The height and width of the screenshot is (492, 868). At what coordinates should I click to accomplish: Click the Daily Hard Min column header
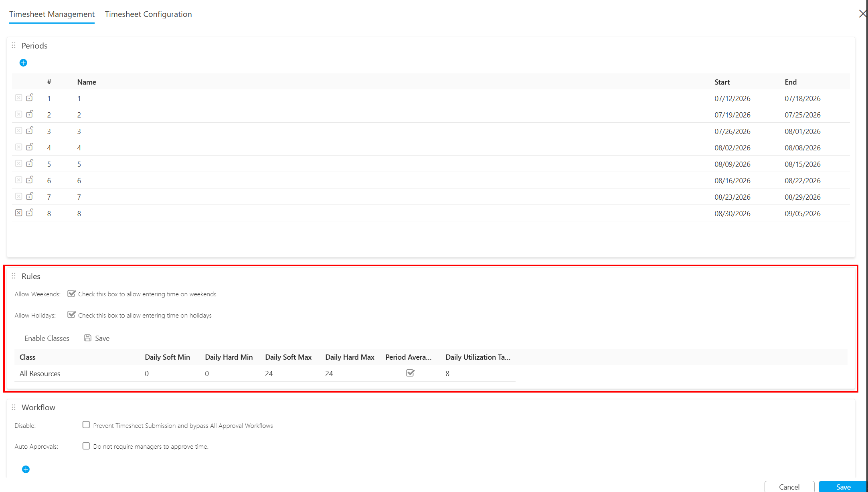click(229, 357)
